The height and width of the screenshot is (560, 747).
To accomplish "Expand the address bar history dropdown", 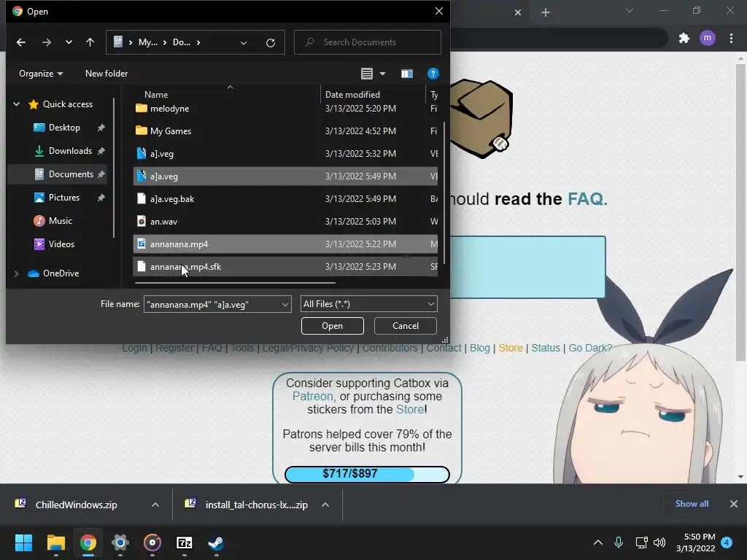I will 244,43.
